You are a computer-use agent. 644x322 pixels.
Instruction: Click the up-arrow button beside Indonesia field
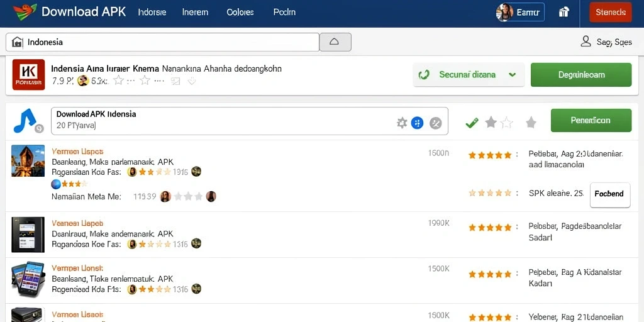point(335,42)
